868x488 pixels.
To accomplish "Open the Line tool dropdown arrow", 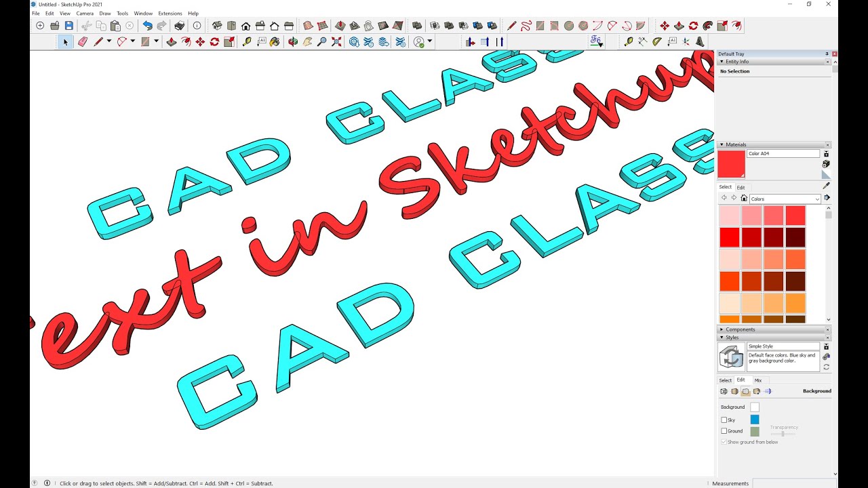I will tap(109, 41).
